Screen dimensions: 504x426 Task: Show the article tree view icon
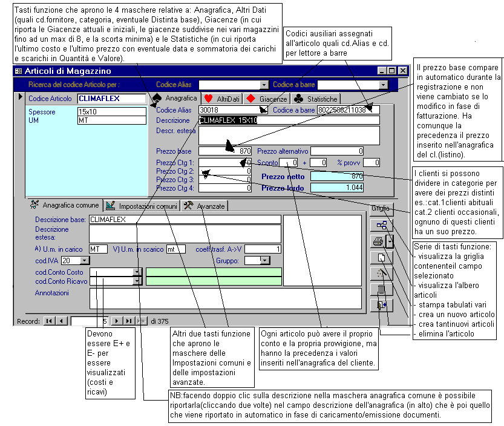pyautogui.click(x=382, y=225)
